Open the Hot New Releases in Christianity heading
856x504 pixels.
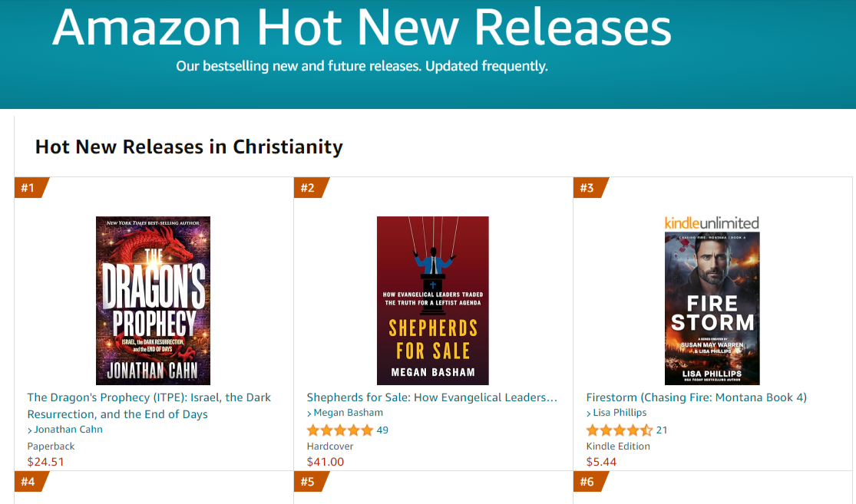(x=189, y=147)
